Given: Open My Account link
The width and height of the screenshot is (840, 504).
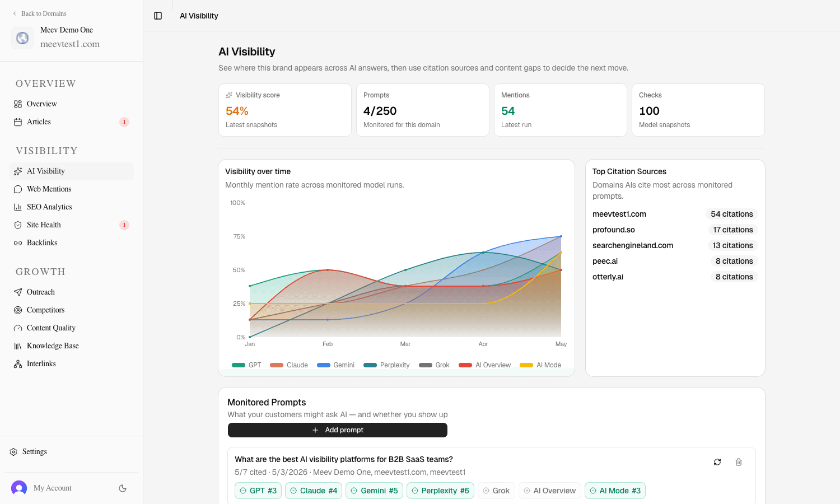Looking at the screenshot, I should (x=53, y=488).
